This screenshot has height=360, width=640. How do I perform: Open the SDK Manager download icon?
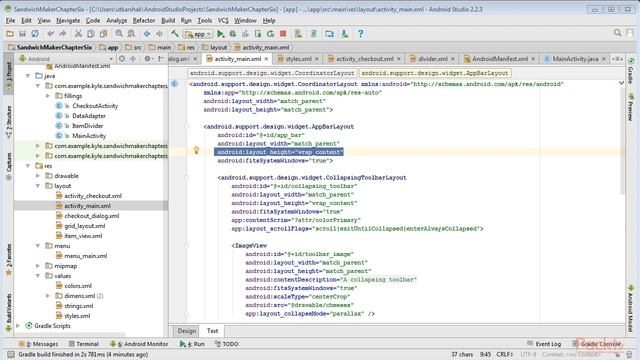point(344,34)
